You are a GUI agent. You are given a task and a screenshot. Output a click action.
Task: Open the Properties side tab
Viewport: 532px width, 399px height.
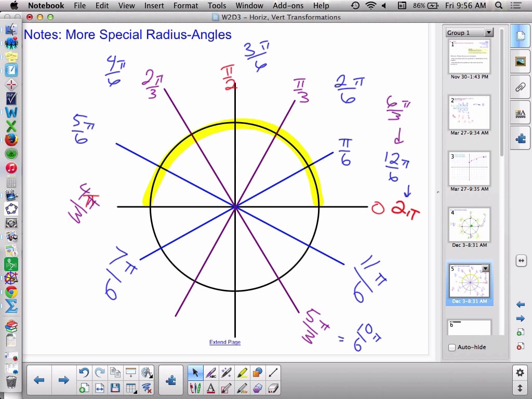tap(520, 113)
